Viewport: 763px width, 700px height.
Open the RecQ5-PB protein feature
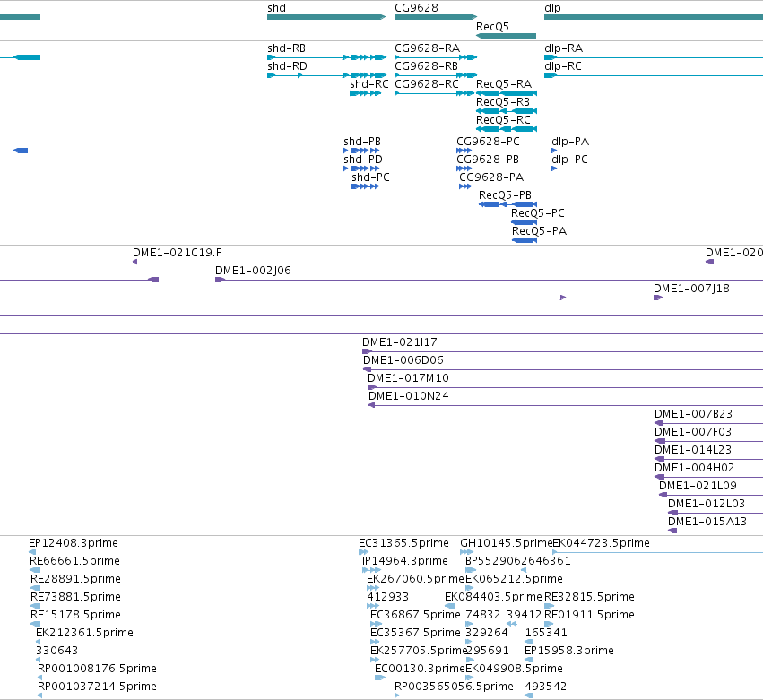click(508, 204)
